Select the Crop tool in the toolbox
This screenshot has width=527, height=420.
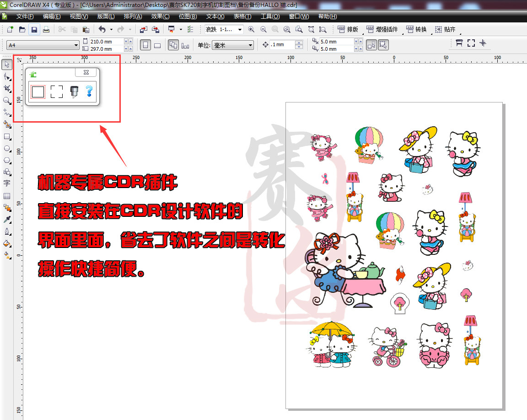(7, 89)
